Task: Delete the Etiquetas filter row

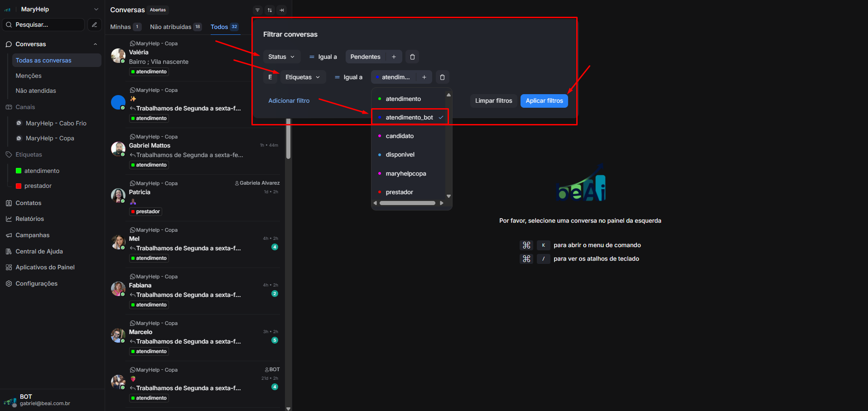Action: tap(442, 77)
